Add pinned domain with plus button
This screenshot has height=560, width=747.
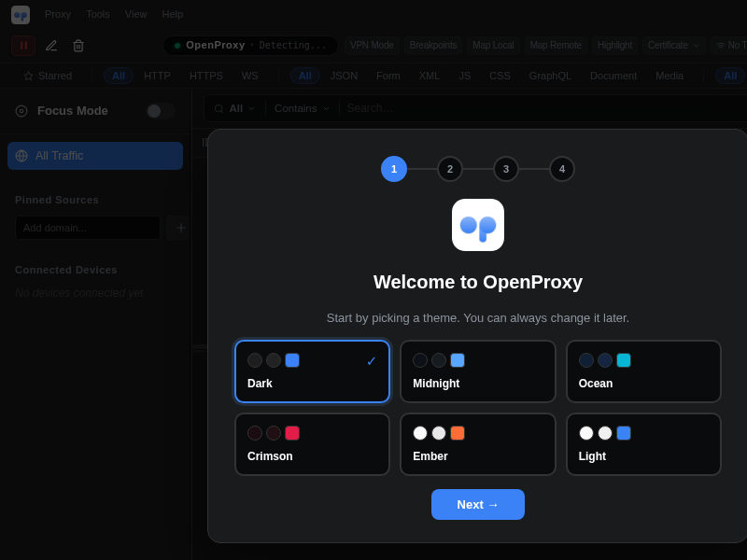(x=180, y=228)
